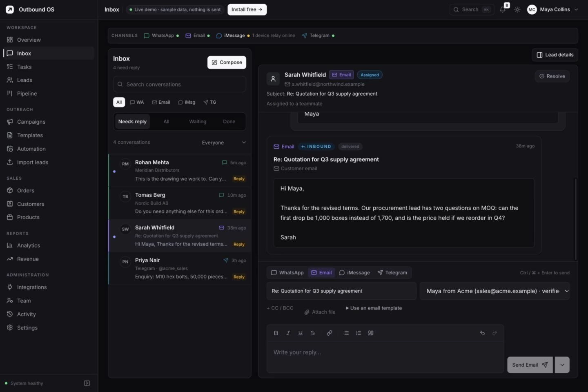Switch to the Waiting tab
588x392 pixels.
pos(198,122)
